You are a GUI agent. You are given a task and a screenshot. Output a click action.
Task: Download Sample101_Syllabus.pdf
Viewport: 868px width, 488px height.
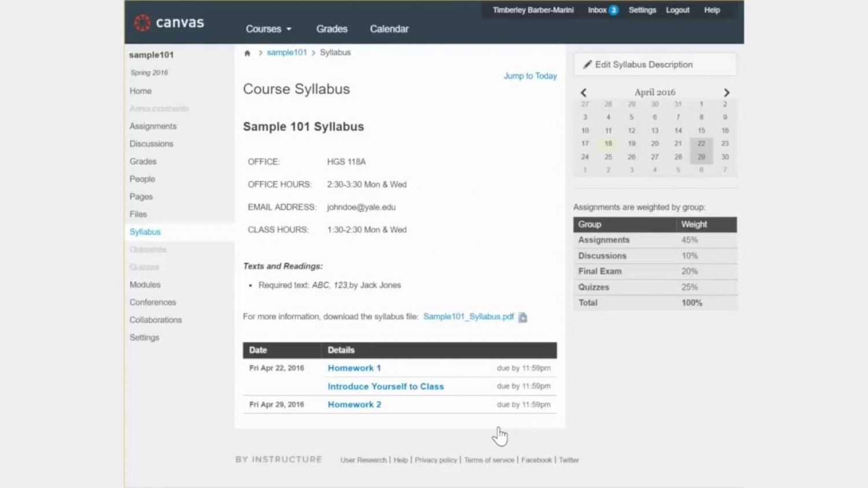pos(468,316)
